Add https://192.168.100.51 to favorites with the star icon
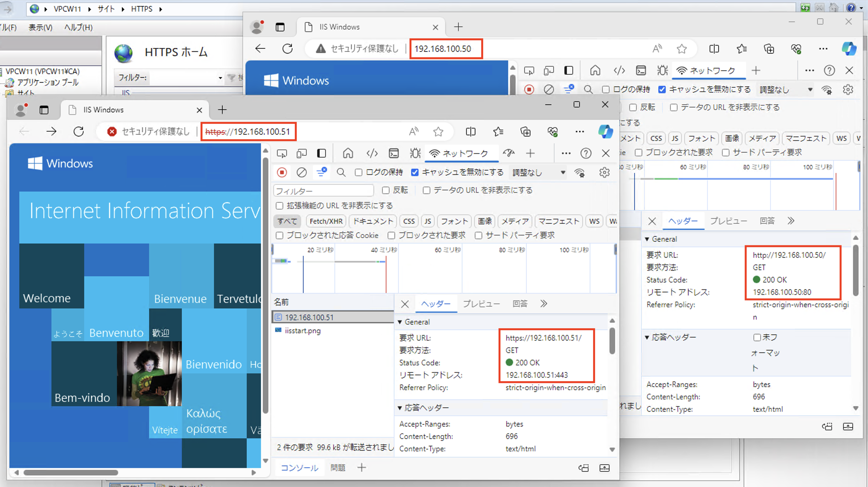 [438, 131]
